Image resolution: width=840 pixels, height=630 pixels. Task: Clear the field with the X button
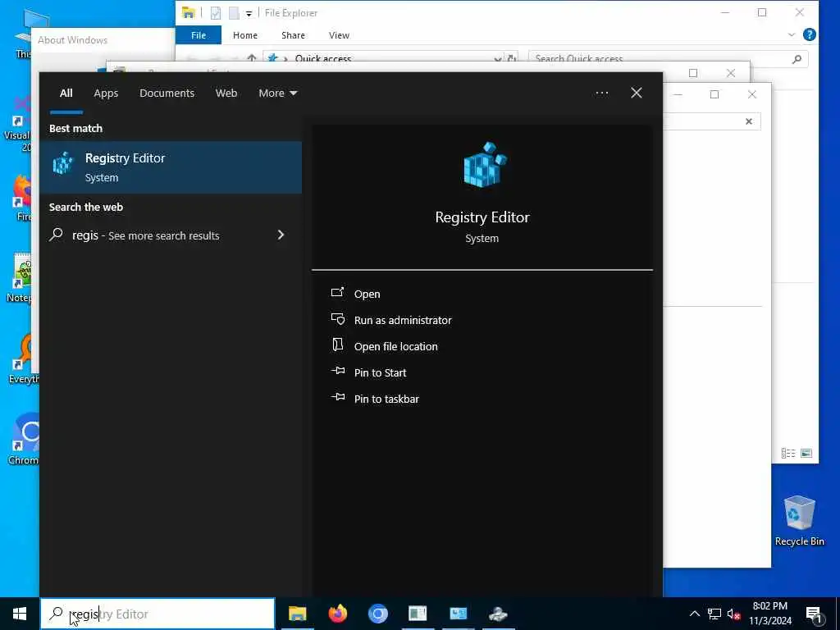point(749,121)
